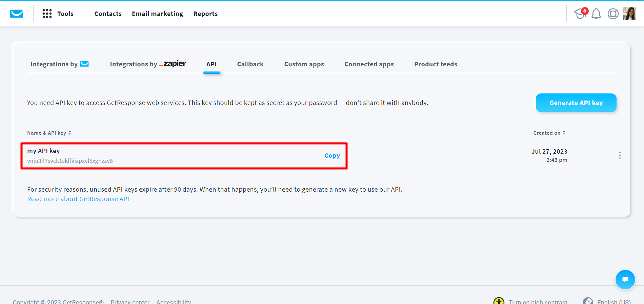This screenshot has width=644, height=304.
Task: Open the notifications bell
Action: tap(596, 14)
